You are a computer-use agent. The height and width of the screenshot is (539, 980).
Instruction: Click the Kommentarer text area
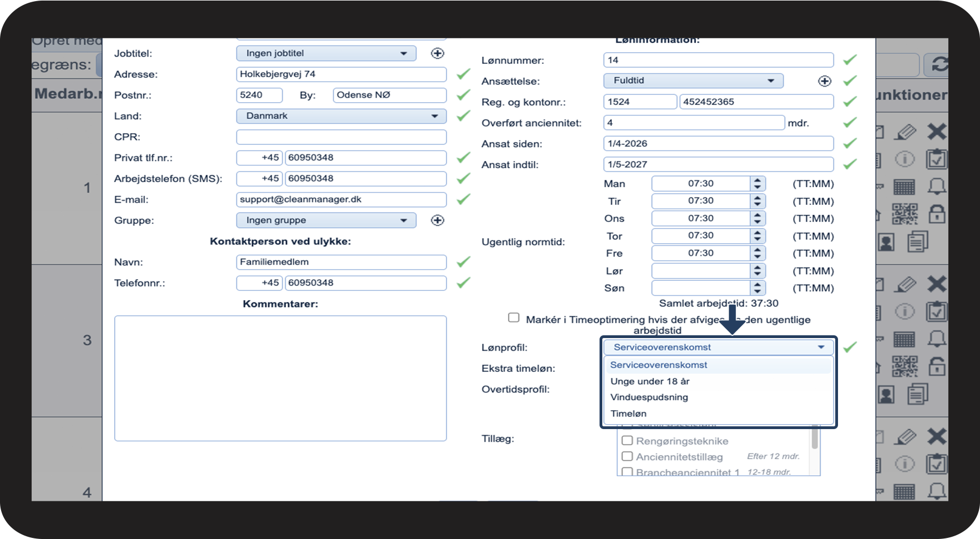[x=281, y=379]
